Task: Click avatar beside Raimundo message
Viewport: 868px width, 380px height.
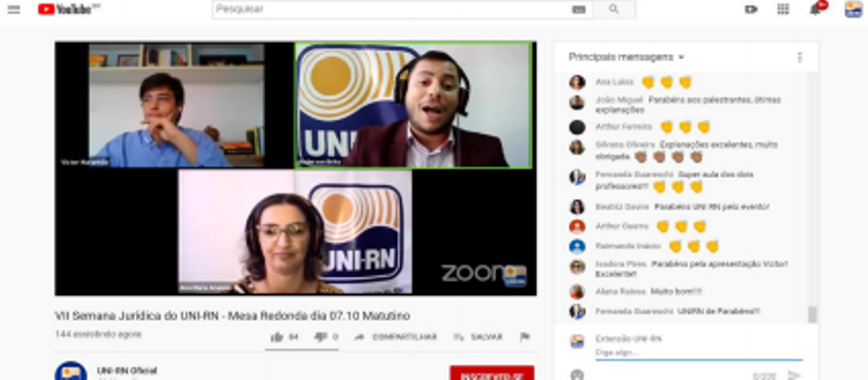Action: click(x=576, y=246)
